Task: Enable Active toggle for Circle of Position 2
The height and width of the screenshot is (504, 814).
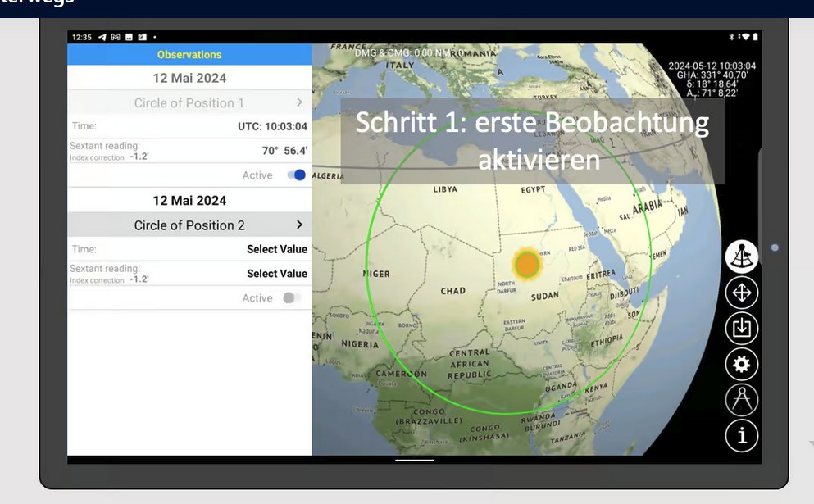Action: click(x=291, y=298)
